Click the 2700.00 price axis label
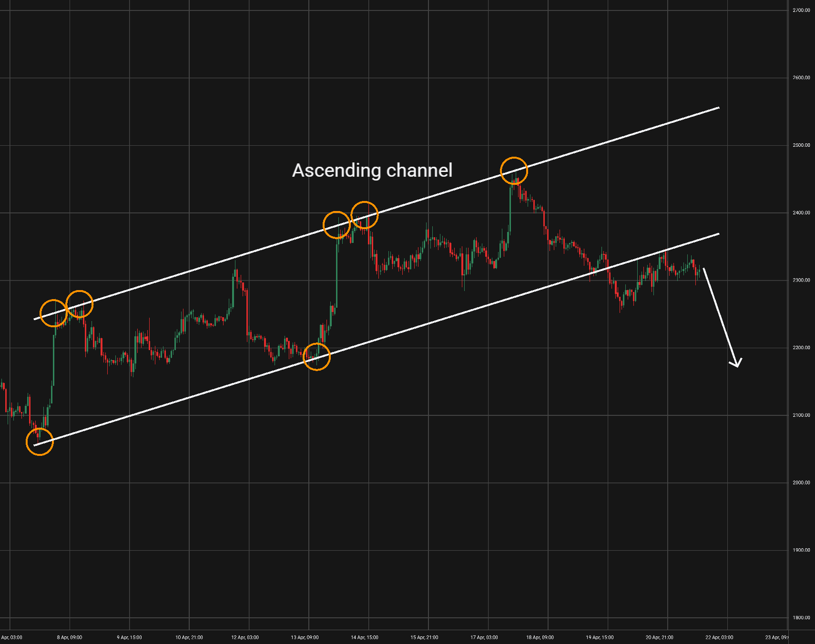 pos(801,10)
